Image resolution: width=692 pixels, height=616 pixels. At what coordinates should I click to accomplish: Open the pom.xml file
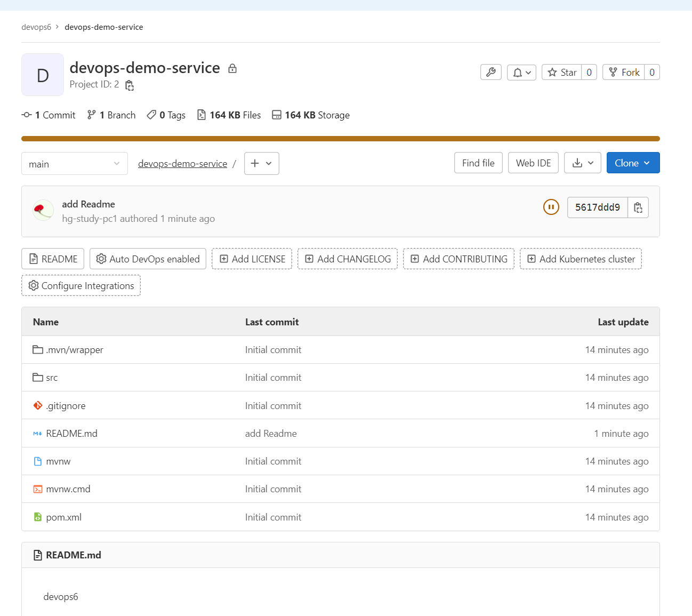64,517
